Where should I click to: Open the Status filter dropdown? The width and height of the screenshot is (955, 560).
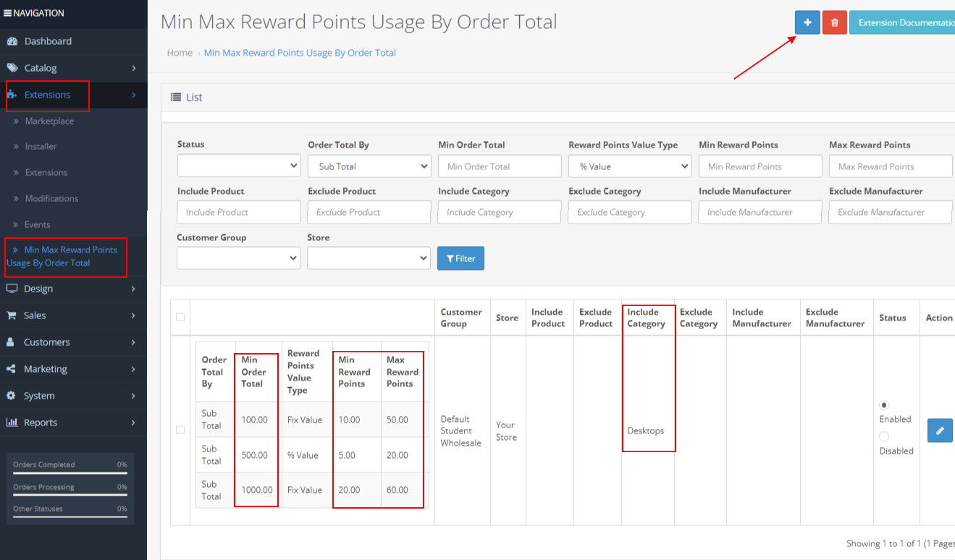(238, 166)
